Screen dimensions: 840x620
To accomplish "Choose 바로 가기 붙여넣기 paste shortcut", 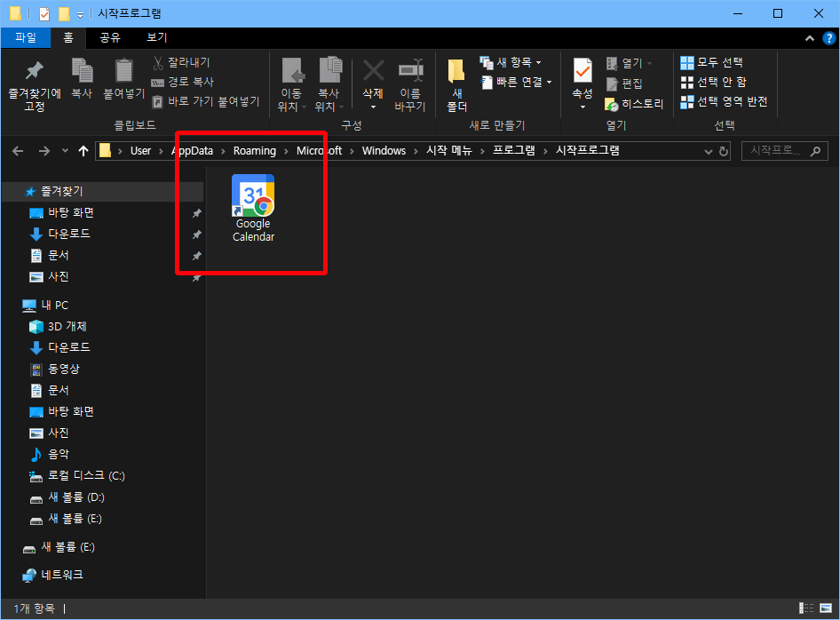I will 206,101.
